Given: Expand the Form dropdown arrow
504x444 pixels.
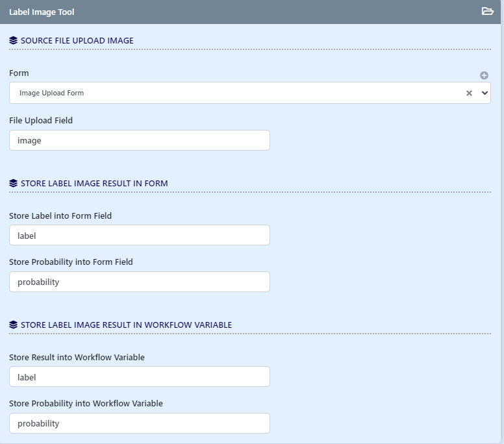Looking at the screenshot, I should pyautogui.click(x=484, y=93).
